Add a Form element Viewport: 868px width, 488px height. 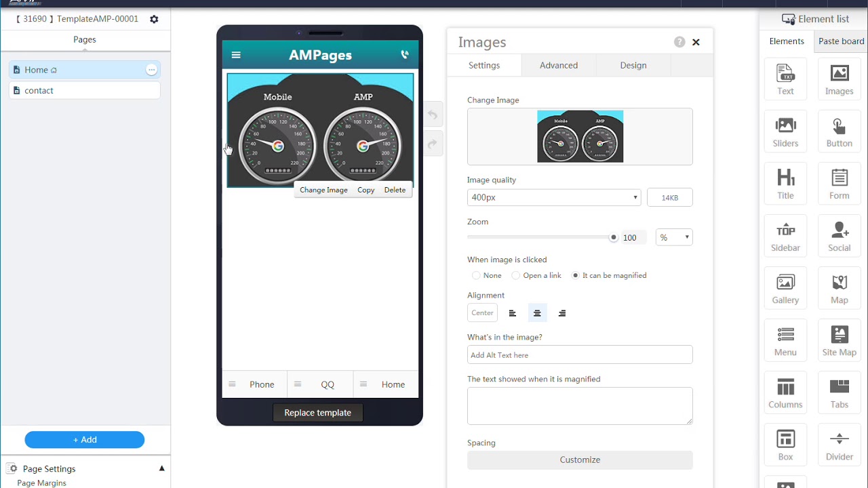pos(839,185)
